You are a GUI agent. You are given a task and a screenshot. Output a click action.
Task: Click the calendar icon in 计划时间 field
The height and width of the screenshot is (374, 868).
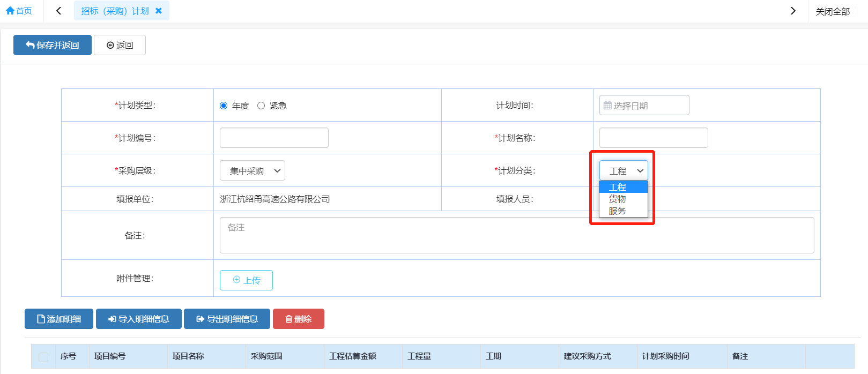(x=607, y=106)
